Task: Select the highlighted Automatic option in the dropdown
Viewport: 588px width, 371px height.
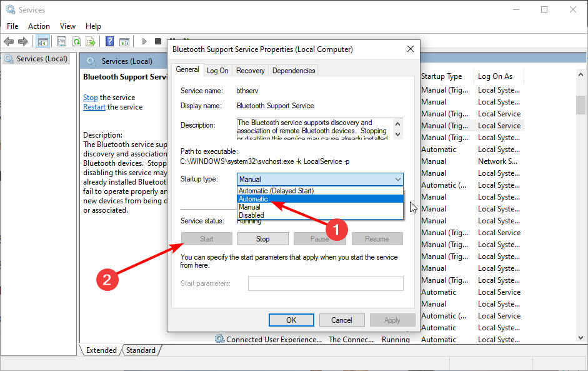Action: pos(321,199)
